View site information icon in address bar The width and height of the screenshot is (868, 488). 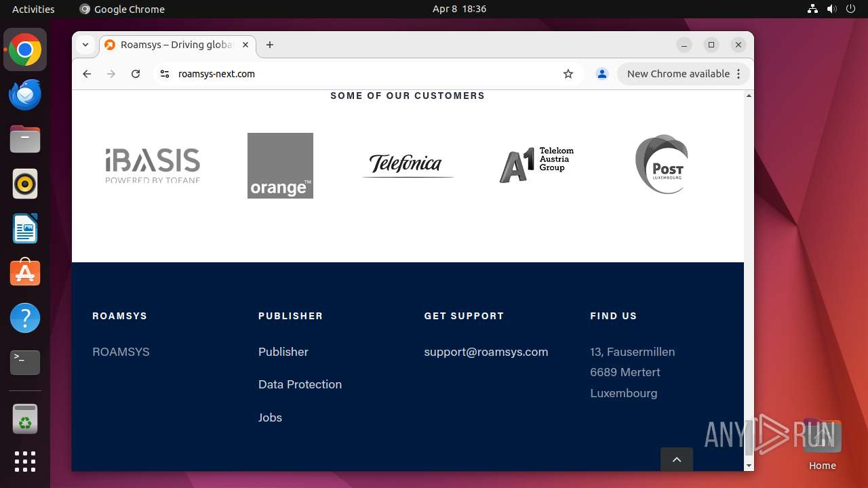pyautogui.click(x=164, y=74)
